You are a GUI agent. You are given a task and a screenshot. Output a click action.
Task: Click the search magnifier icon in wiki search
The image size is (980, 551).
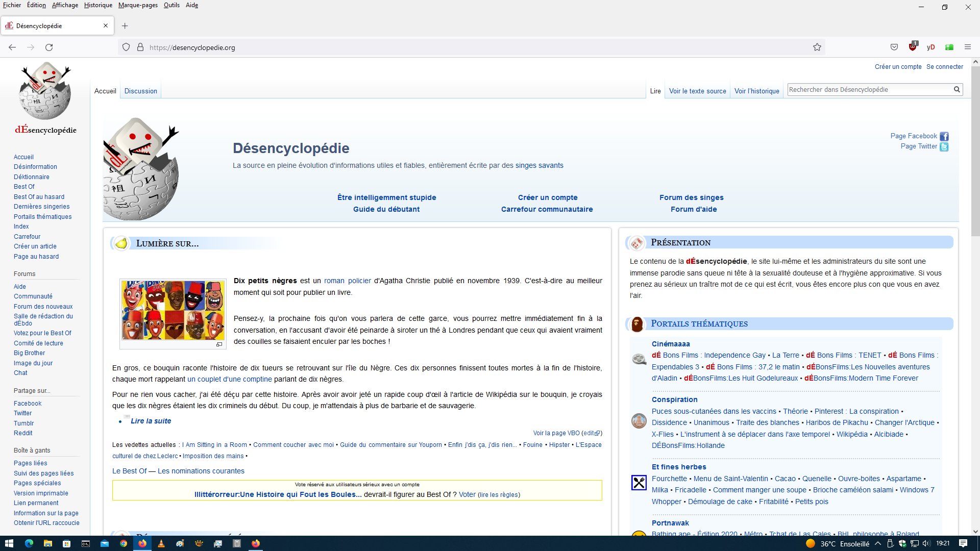(957, 90)
